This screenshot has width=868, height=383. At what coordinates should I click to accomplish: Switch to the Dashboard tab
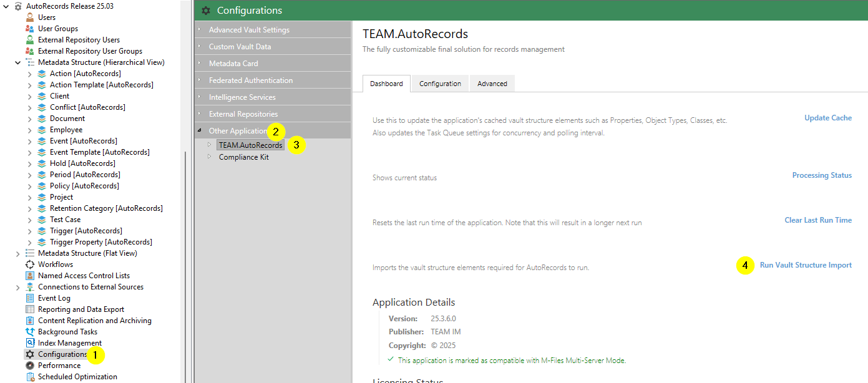tap(386, 84)
